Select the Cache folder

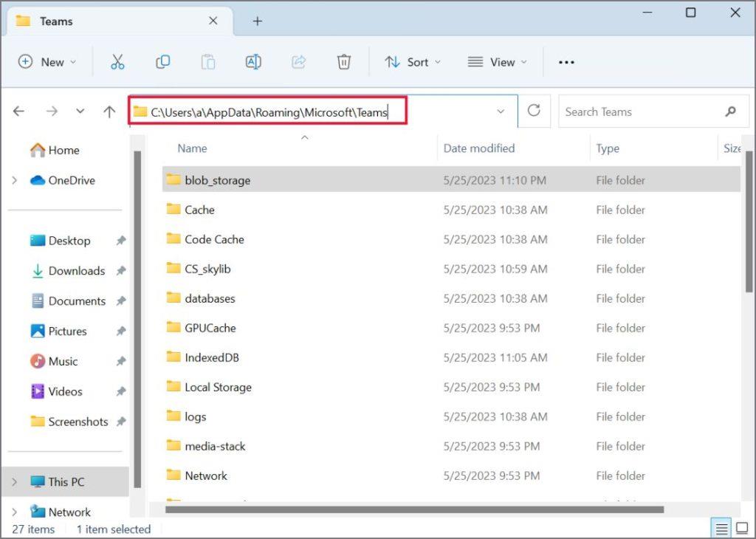tap(451, 210)
